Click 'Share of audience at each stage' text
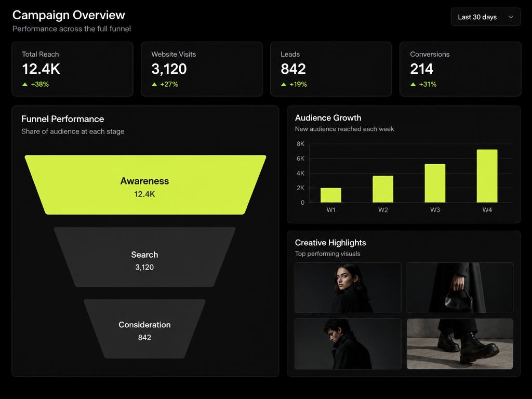 tap(73, 131)
